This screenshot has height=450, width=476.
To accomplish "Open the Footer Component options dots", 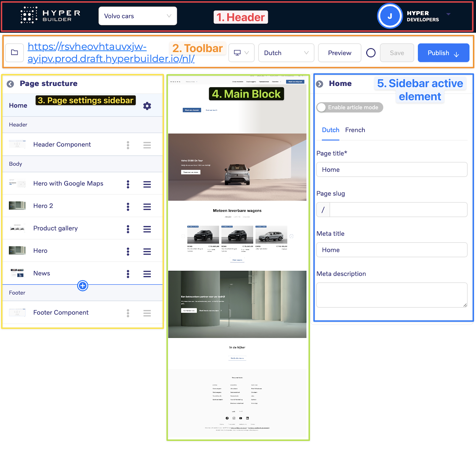I will pyautogui.click(x=128, y=313).
